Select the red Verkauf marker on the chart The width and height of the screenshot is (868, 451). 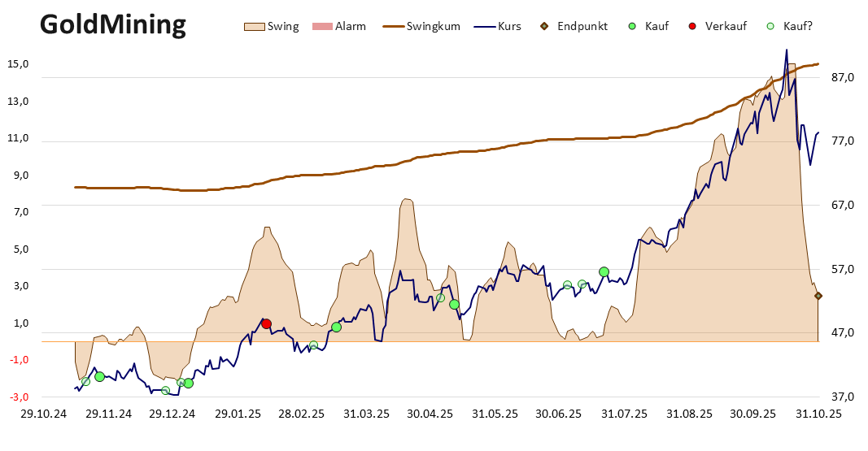pyautogui.click(x=266, y=324)
